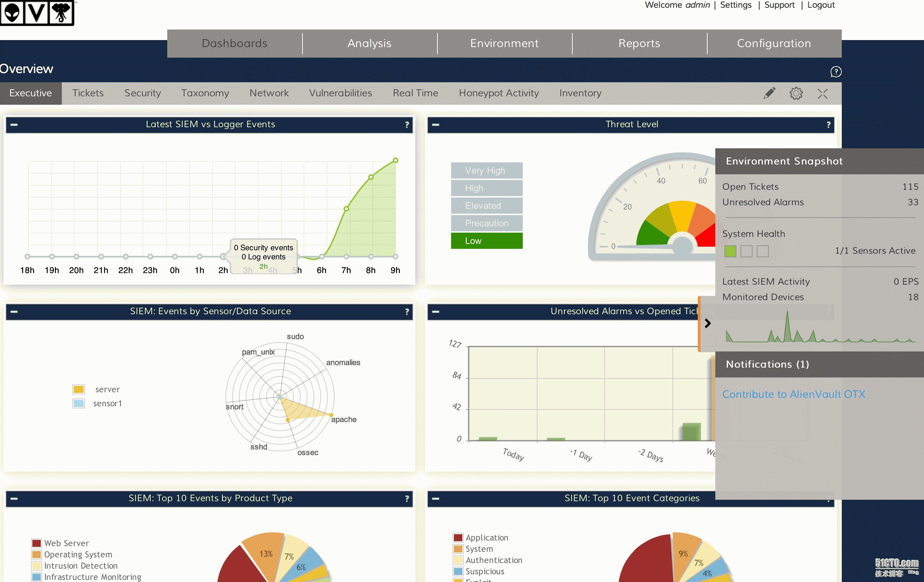Click the High threat level bar

click(487, 188)
